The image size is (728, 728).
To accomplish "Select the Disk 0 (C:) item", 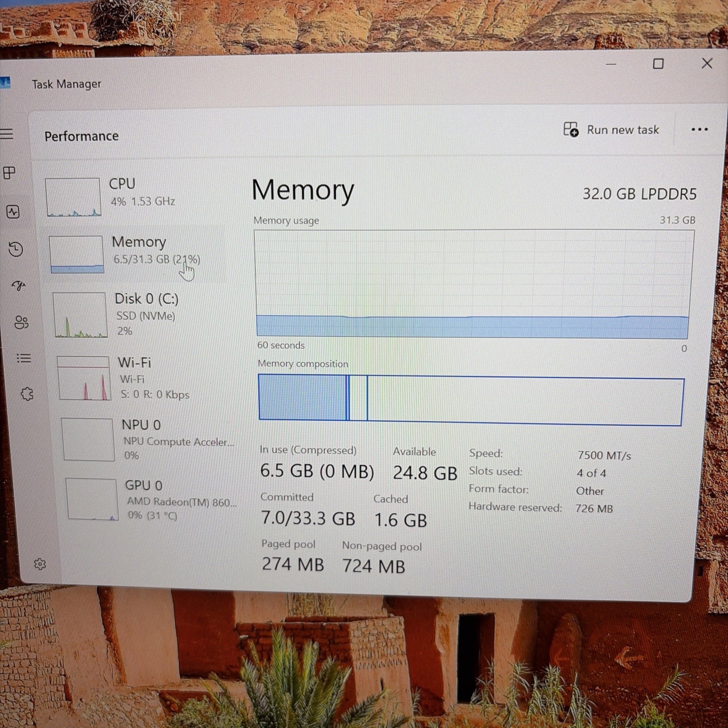I will (139, 315).
